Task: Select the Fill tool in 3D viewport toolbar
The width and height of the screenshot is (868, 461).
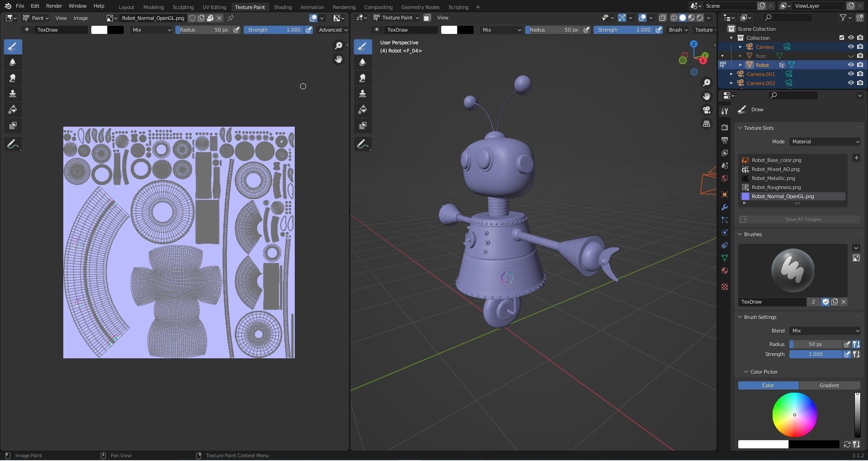Action: pos(363,109)
